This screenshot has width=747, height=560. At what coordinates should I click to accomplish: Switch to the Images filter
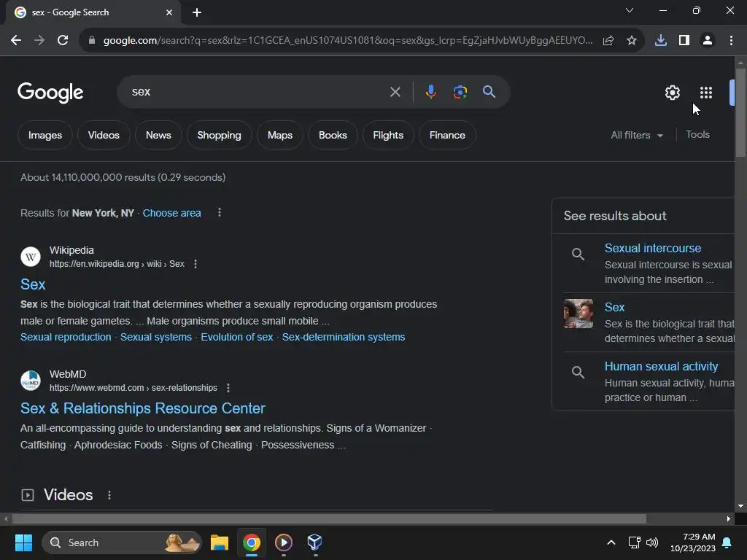click(45, 135)
